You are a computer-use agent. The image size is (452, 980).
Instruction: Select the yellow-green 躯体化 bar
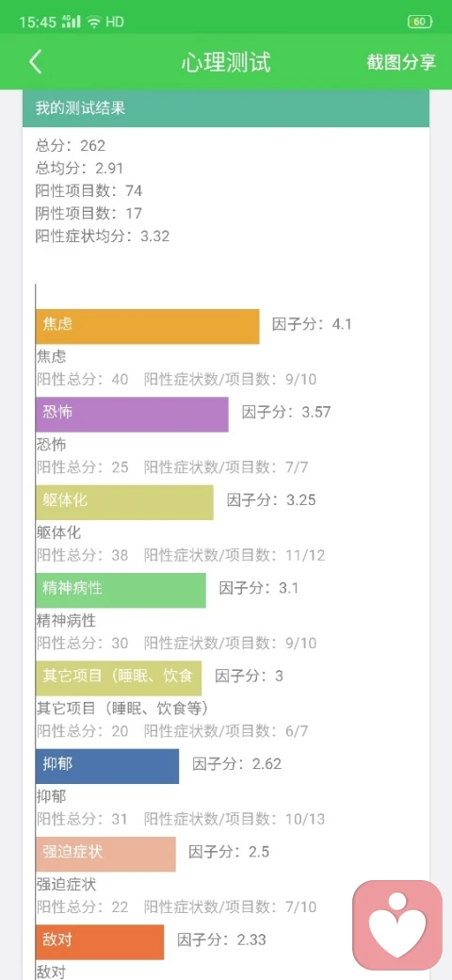124,502
